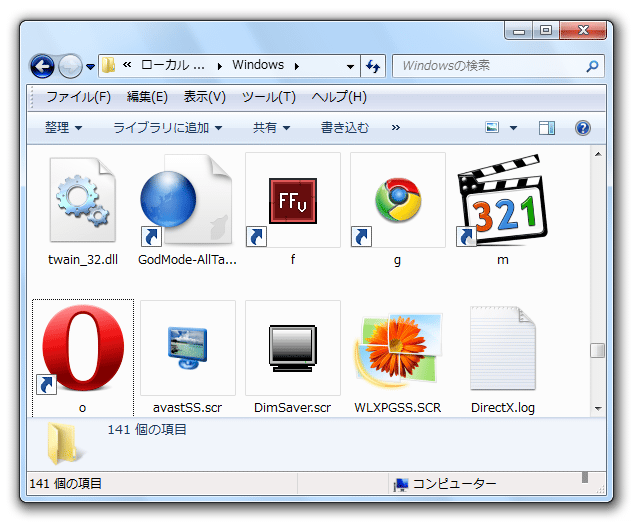Click the Windows breadcrumb segment
Screen dimensions: 637x526
pyautogui.click(x=258, y=65)
